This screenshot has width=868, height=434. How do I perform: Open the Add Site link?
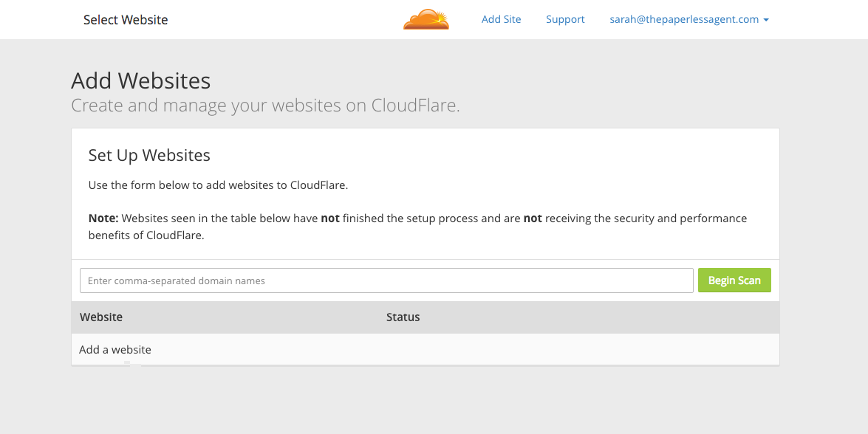501,19
